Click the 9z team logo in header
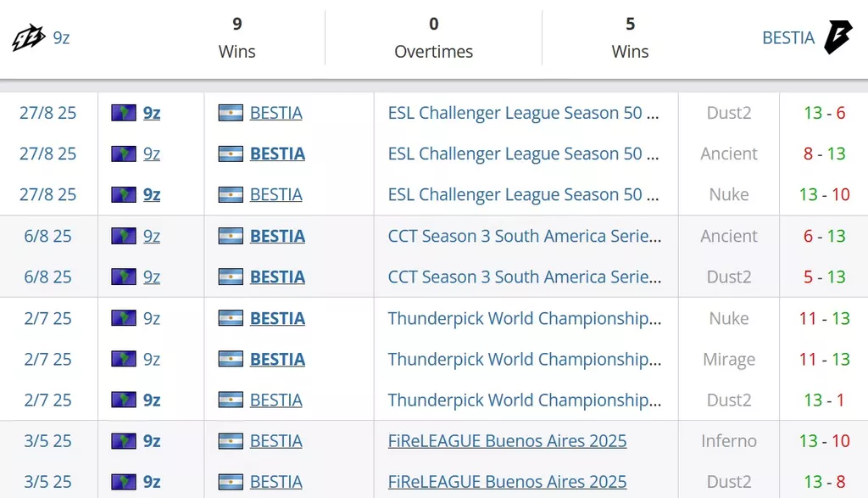The image size is (868, 498). 28,37
